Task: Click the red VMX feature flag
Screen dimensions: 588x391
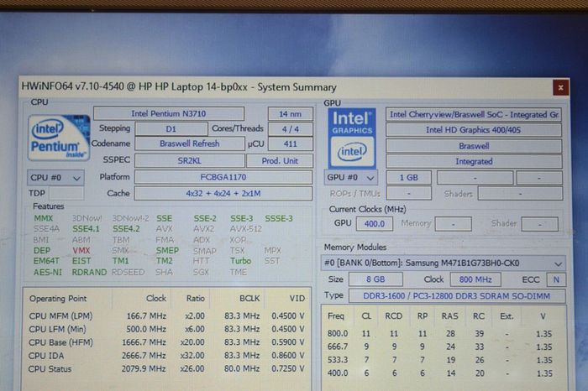Action: (x=81, y=250)
